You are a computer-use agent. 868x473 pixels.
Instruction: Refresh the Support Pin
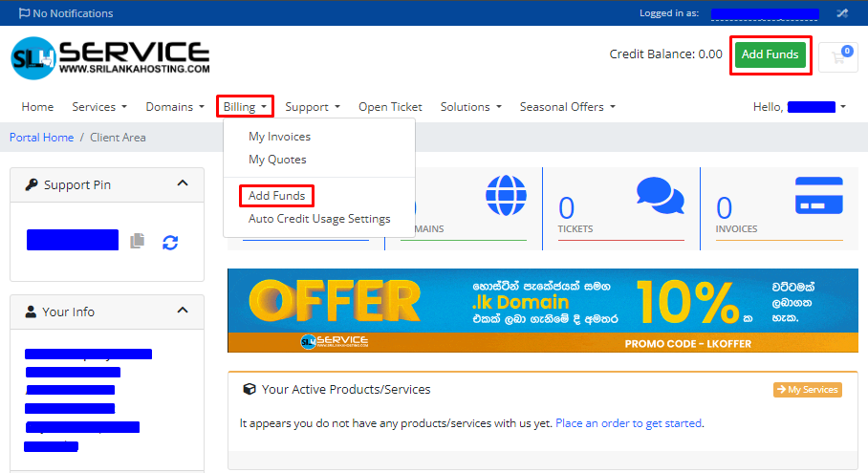click(x=170, y=242)
